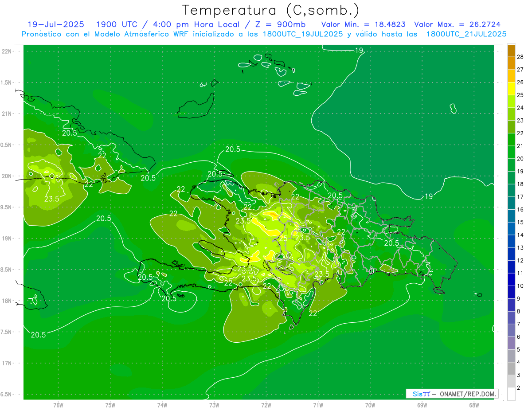Click the "18" label on color scale
The image size is (532, 411).
520,184
